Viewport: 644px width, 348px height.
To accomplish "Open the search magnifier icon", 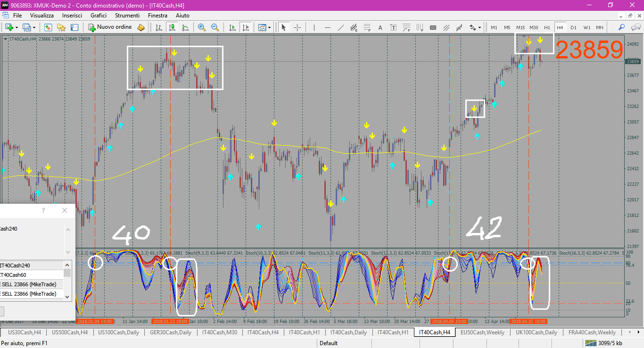I will (x=622, y=27).
